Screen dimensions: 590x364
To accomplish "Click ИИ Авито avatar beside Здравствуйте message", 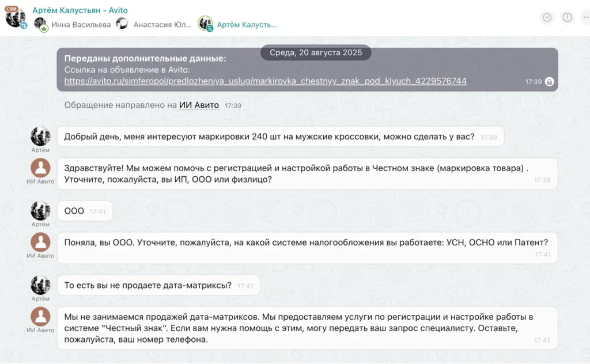I will click(x=41, y=168).
